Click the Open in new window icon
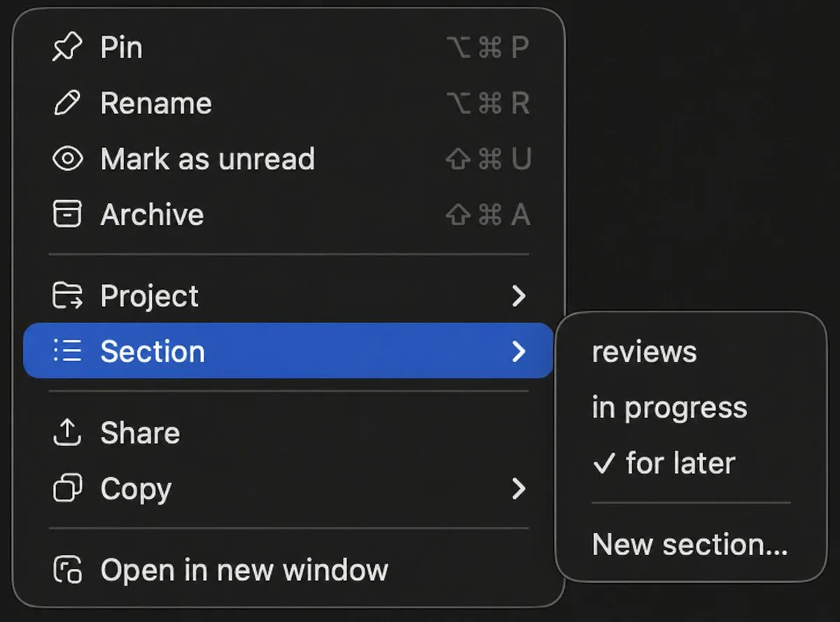The width and height of the screenshot is (840, 622). [x=67, y=570]
